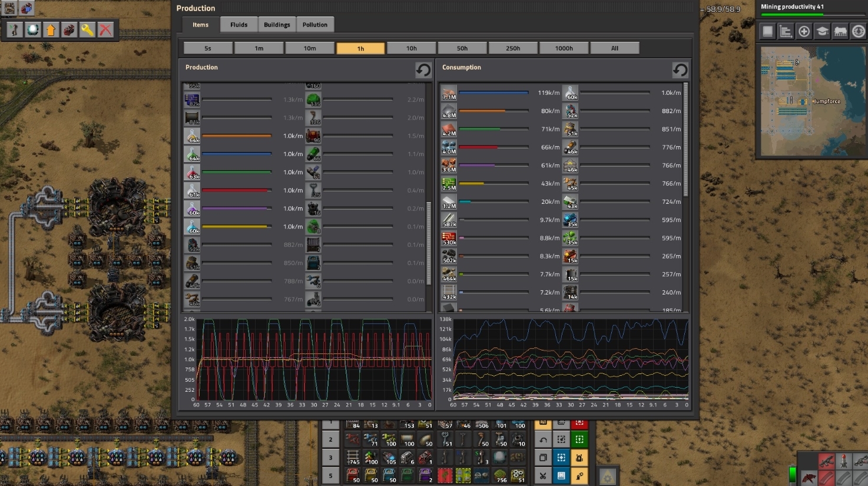
Task: Choose the 10m time range
Action: point(310,48)
